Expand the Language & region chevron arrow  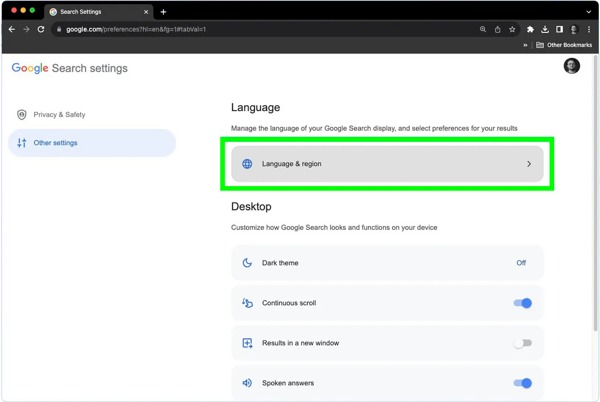(529, 164)
